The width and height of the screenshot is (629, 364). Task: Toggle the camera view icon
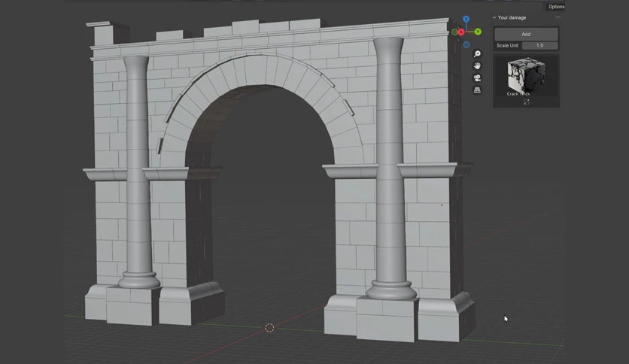pos(477,77)
